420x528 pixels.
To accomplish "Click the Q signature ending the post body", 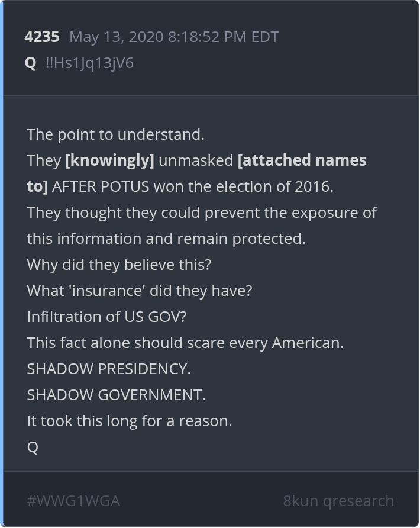I will tap(33, 447).
